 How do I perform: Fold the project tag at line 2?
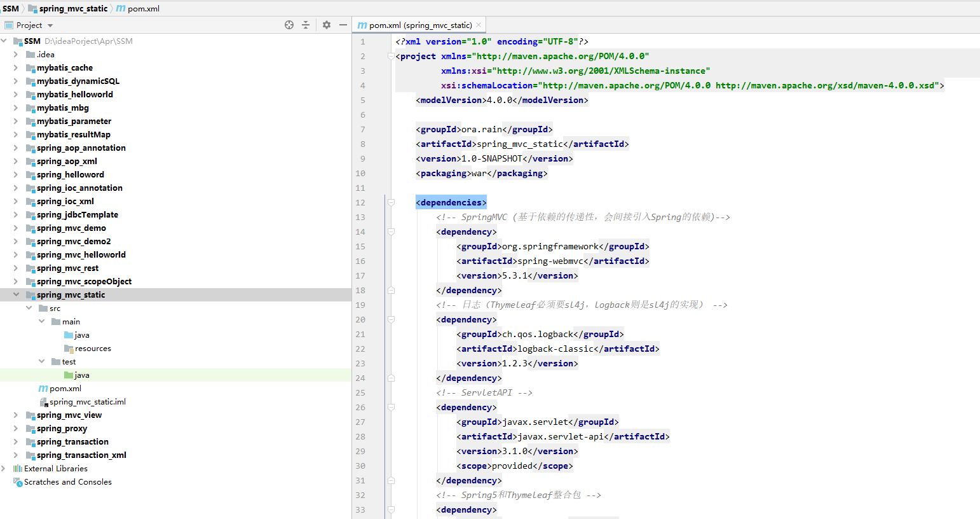391,56
